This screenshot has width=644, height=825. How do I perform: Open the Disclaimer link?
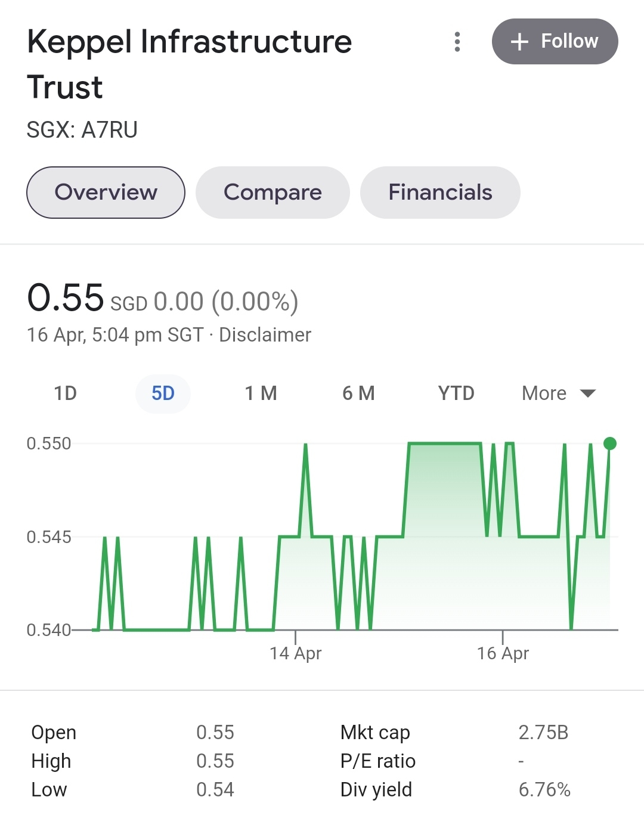(x=265, y=335)
